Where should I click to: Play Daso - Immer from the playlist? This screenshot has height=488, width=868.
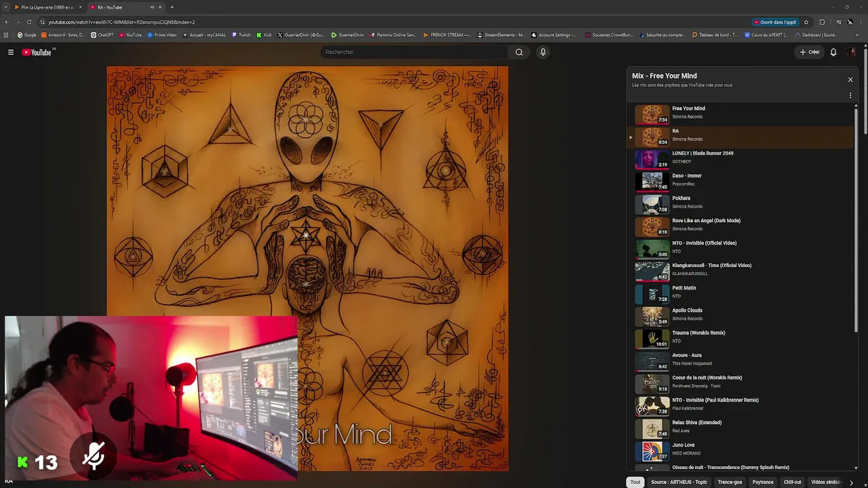pyautogui.click(x=741, y=181)
